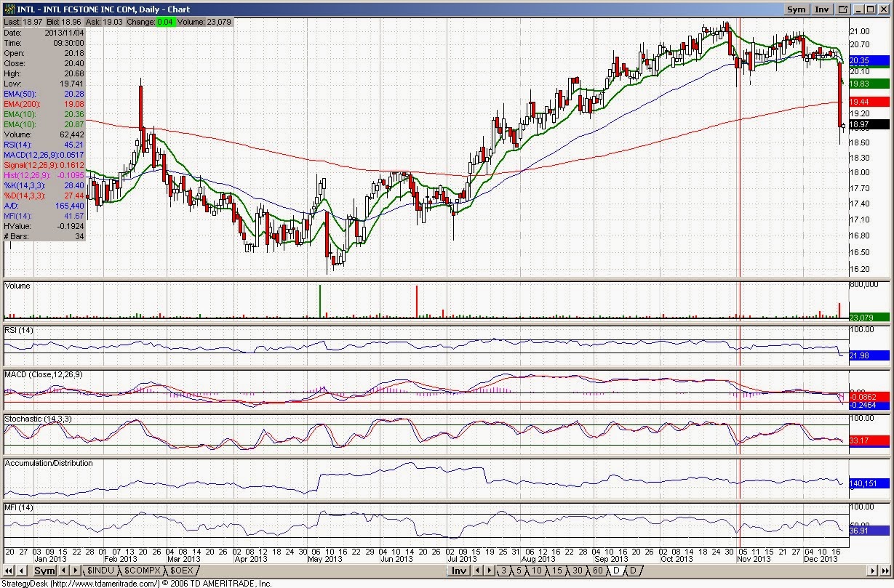Click the red -0.0862 MACD signal label
Viewport: 894px width, 588px height.
(869, 397)
